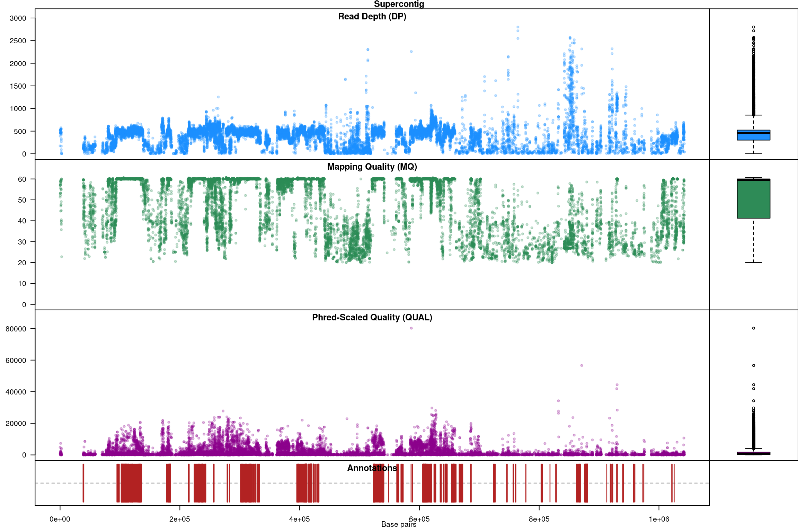Click the bottom whisker of MQ boxplot
The height and width of the screenshot is (532, 798).
click(x=753, y=263)
